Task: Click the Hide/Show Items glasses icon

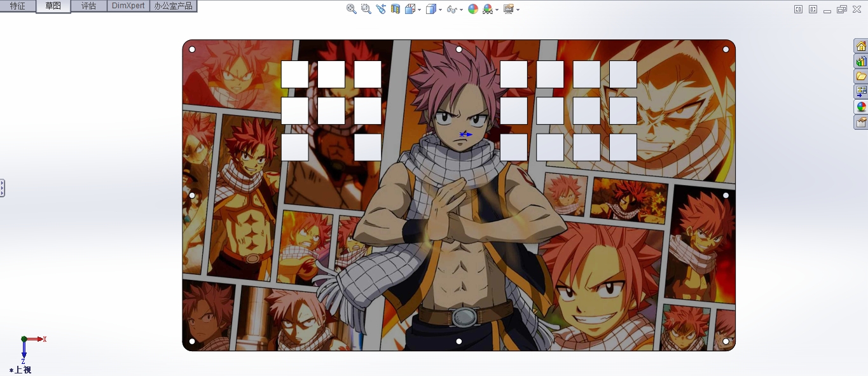Action: click(x=451, y=10)
